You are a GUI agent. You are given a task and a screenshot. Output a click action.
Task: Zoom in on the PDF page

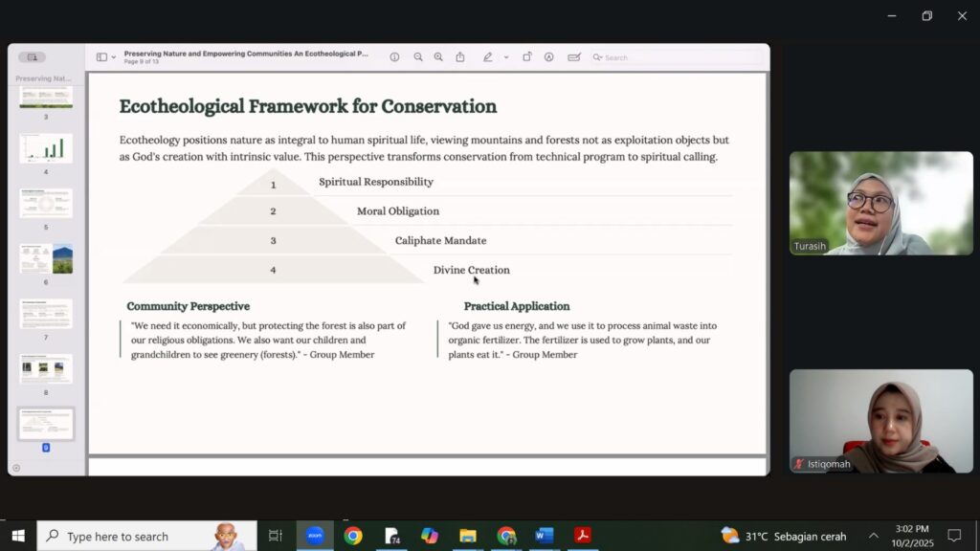pos(438,57)
